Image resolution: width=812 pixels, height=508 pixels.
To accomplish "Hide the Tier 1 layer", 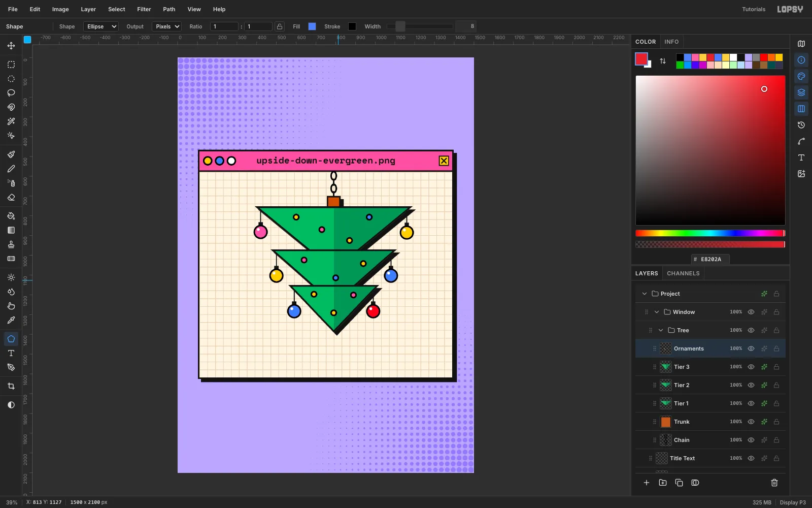I will coord(751,403).
